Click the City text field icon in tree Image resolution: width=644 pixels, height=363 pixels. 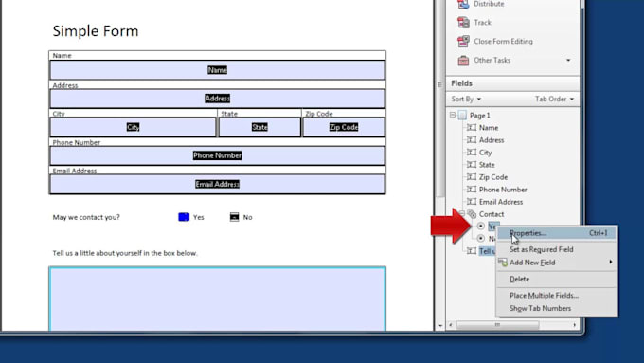pos(472,152)
